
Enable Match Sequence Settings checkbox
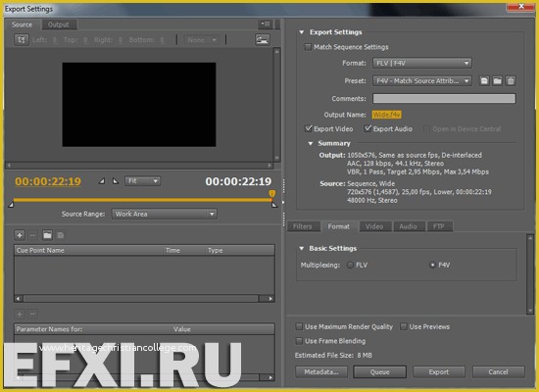pos(308,47)
